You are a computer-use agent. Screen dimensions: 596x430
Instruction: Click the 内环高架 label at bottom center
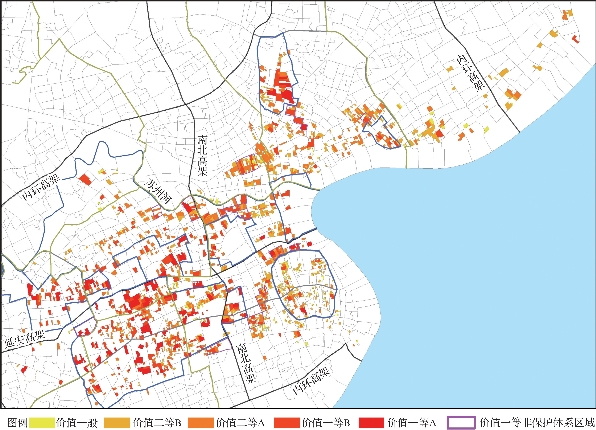click(x=311, y=381)
